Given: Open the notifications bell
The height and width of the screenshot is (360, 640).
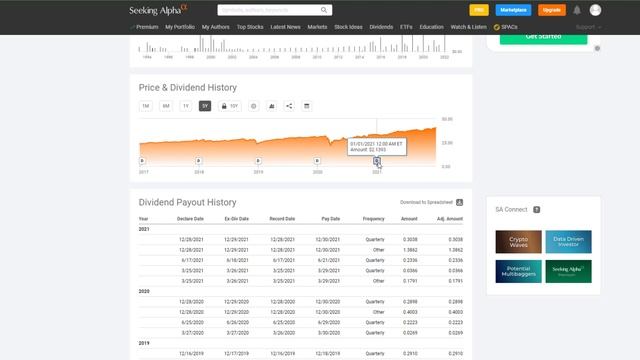Looking at the screenshot, I should click(577, 10).
